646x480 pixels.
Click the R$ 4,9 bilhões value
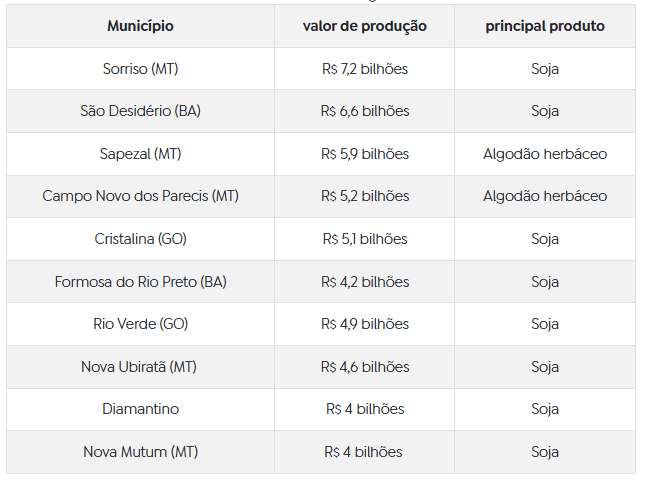tap(365, 324)
